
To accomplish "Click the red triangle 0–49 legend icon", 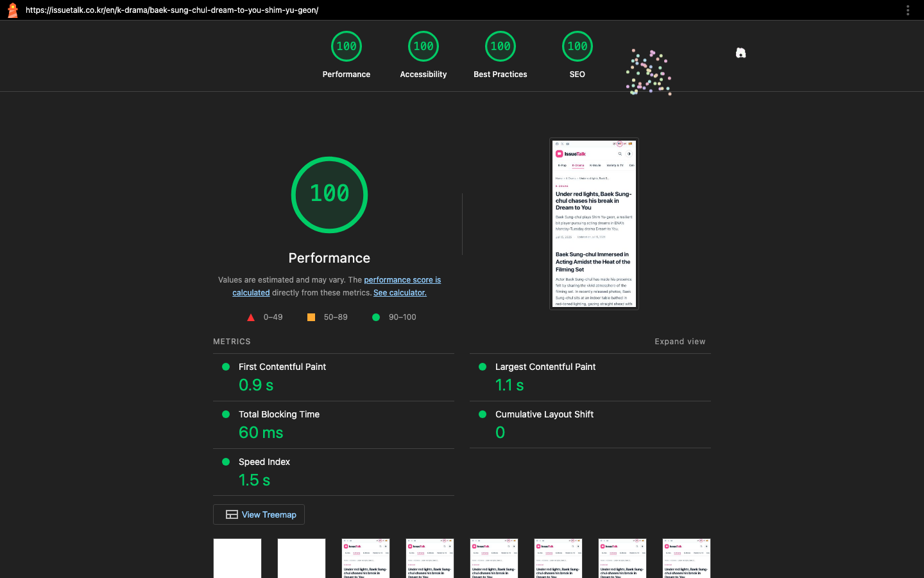I will (x=251, y=317).
